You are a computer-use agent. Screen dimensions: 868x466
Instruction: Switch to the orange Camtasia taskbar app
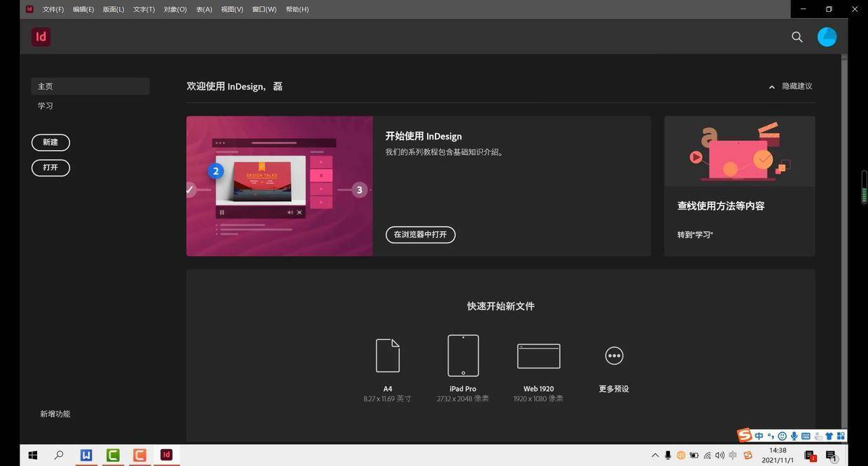139,455
